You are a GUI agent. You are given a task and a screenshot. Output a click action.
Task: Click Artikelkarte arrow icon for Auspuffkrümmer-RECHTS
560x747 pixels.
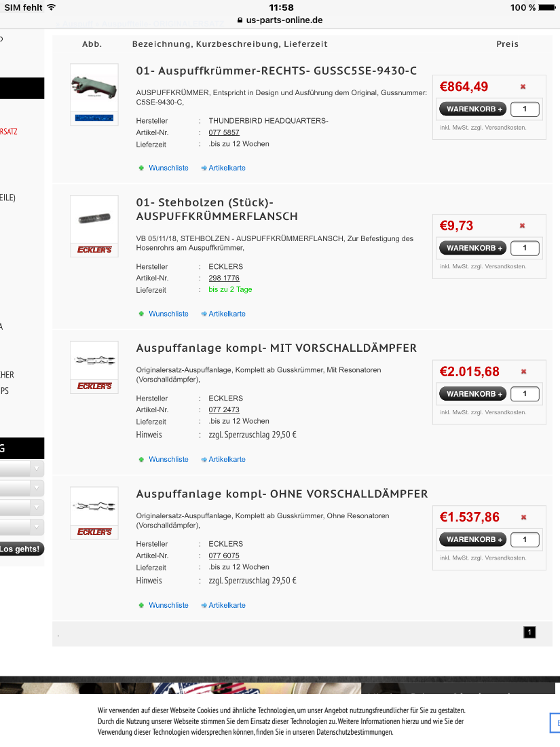click(204, 168)
